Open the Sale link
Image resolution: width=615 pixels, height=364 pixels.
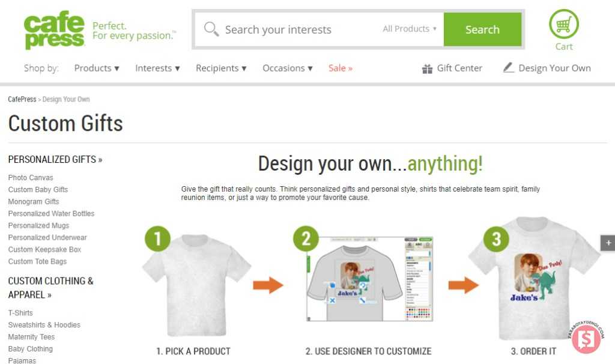click(x=340, y=68)
